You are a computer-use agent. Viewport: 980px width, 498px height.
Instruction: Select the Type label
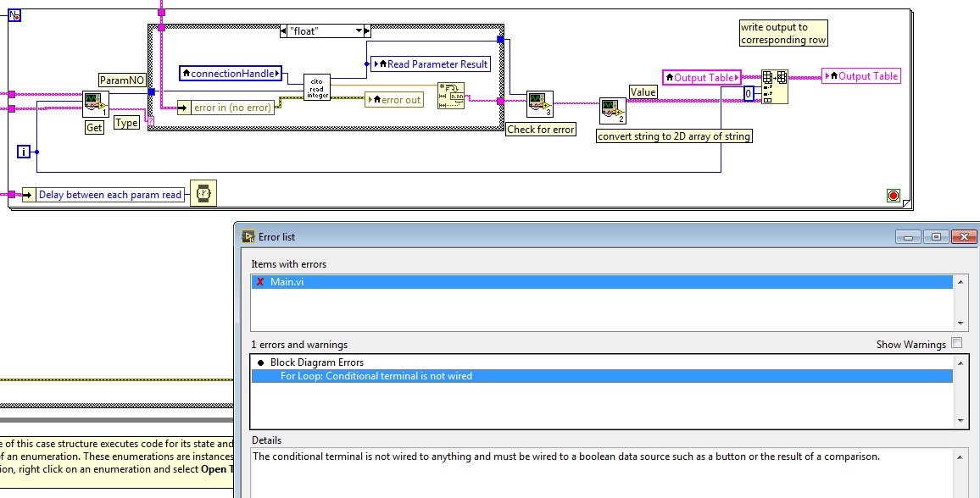pos(126,123)
